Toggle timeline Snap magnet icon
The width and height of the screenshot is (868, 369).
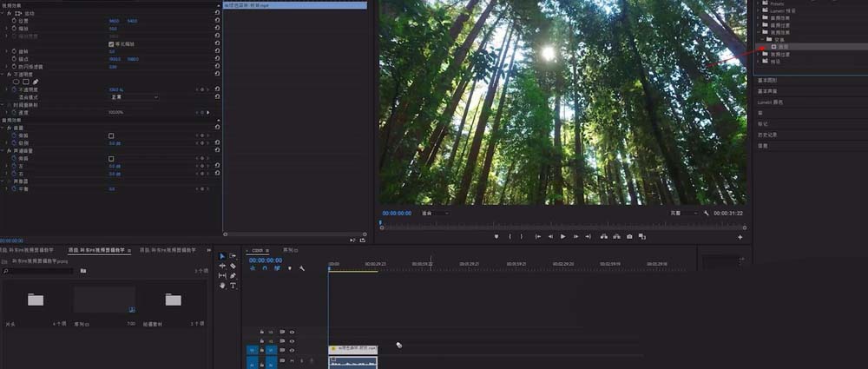(x=265, y=268)
